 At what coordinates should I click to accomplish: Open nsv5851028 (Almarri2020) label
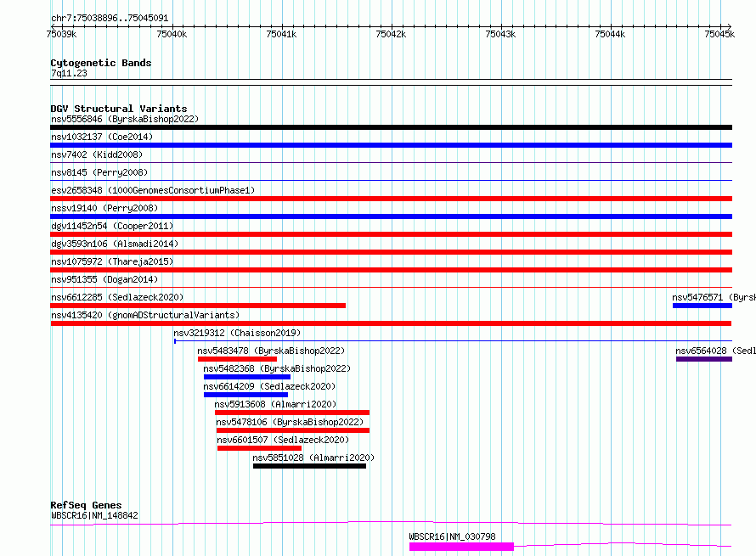pos(313,458)
